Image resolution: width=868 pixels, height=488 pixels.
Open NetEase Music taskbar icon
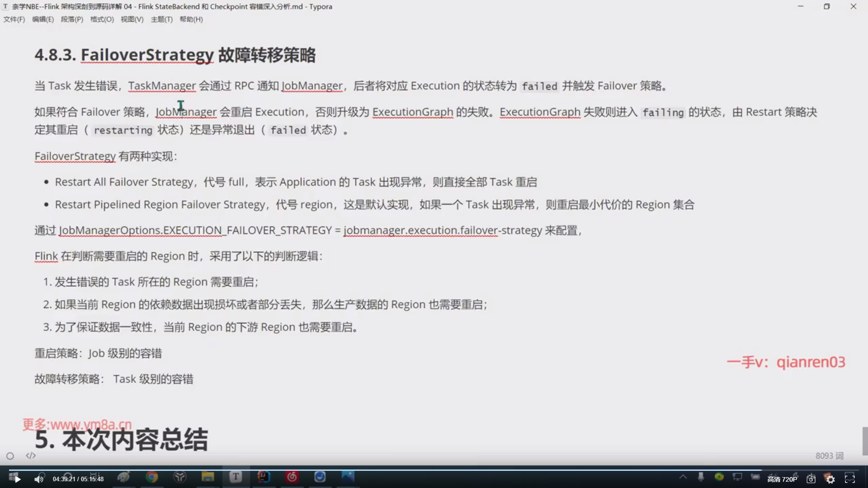[x=292, y=477]
